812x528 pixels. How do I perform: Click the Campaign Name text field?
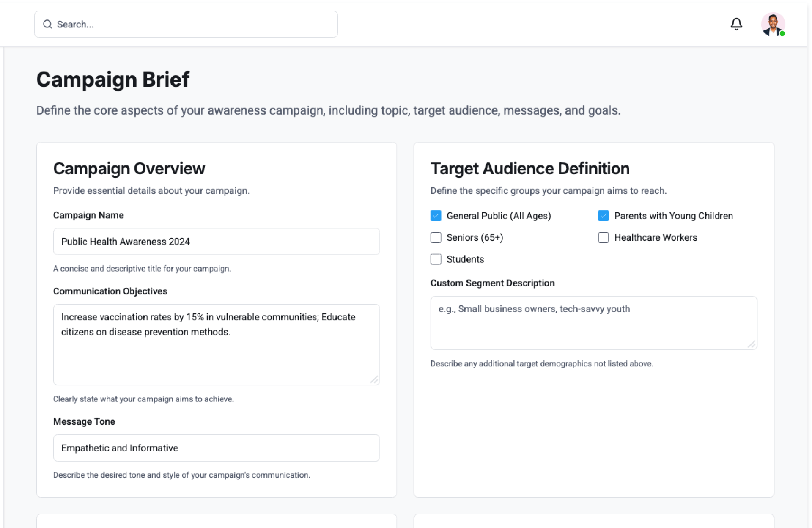point(216,242)
